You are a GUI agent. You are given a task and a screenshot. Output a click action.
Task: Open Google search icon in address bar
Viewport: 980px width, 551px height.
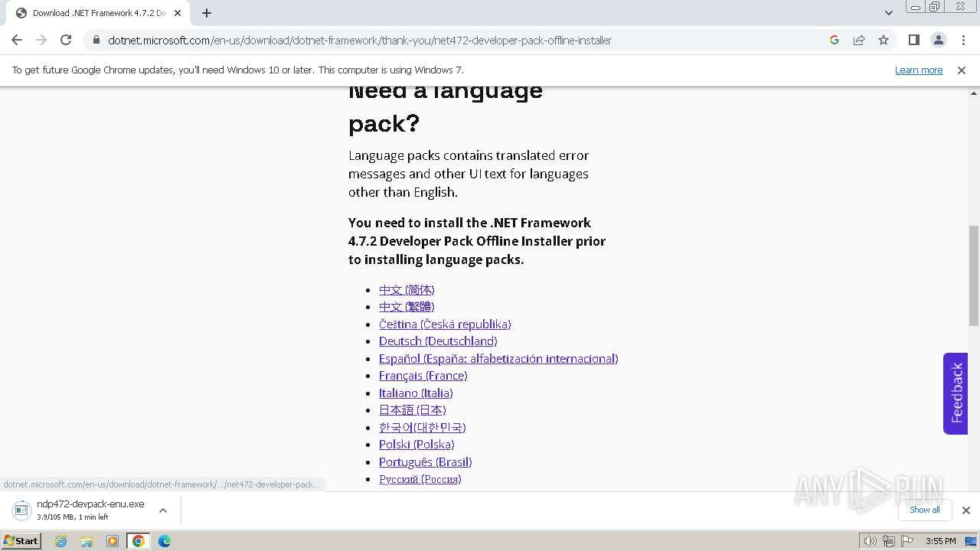pos(835,40)
